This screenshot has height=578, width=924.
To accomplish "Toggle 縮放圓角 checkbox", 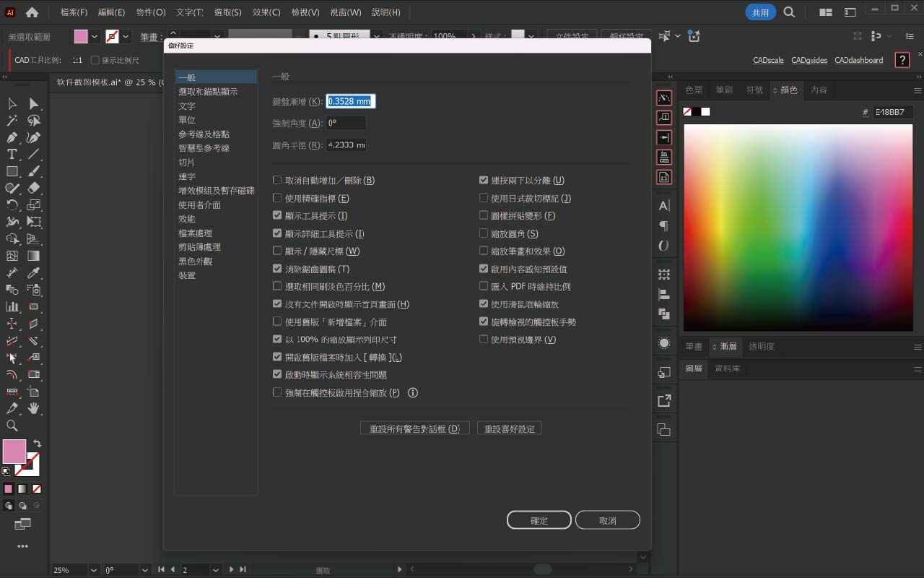I will coord(484,233).
